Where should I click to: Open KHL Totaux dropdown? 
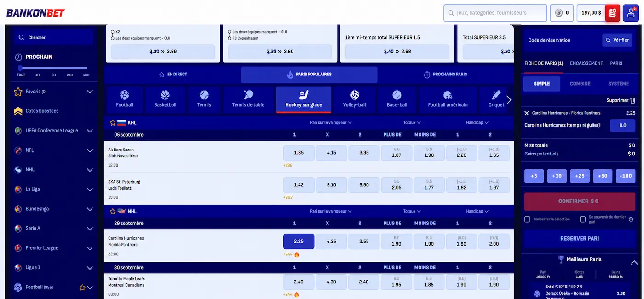click(x=412, y=123)
